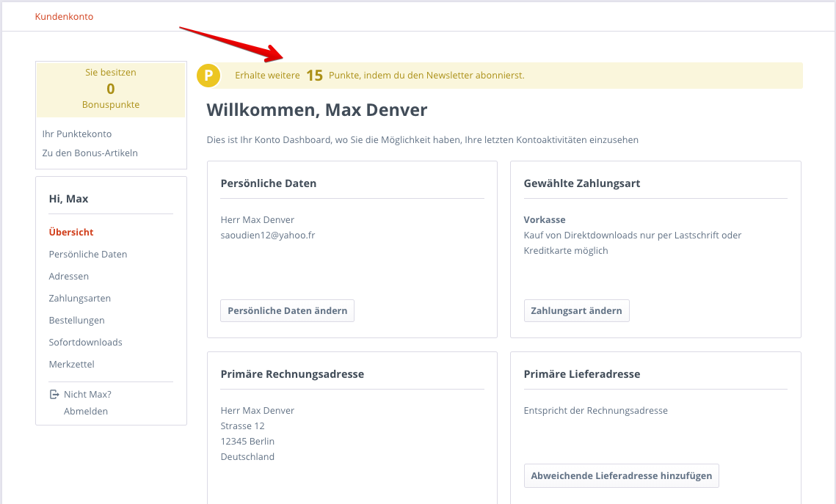Open Sofortdownloads menu item
836x504 pixels.
(85, 342)
